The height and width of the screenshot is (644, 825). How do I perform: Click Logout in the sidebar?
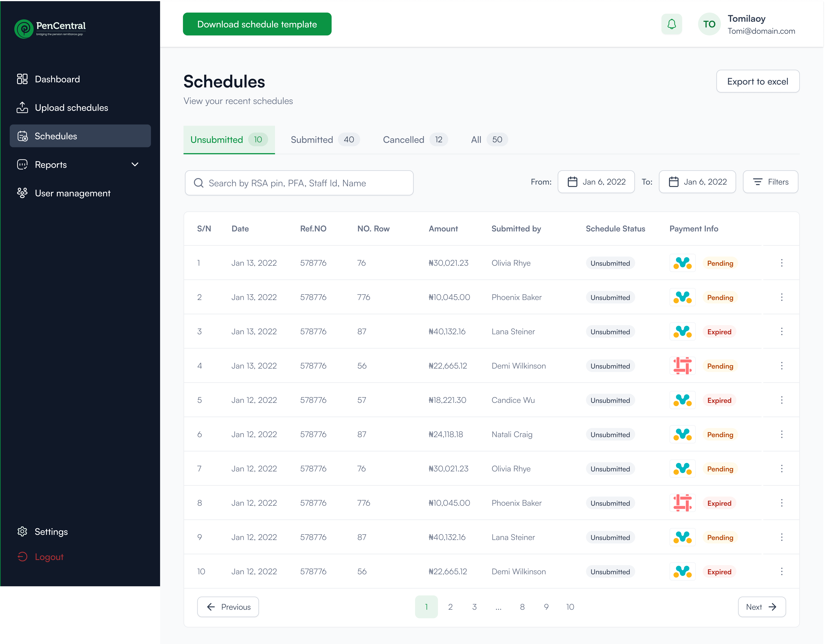(x=80, y=557)
